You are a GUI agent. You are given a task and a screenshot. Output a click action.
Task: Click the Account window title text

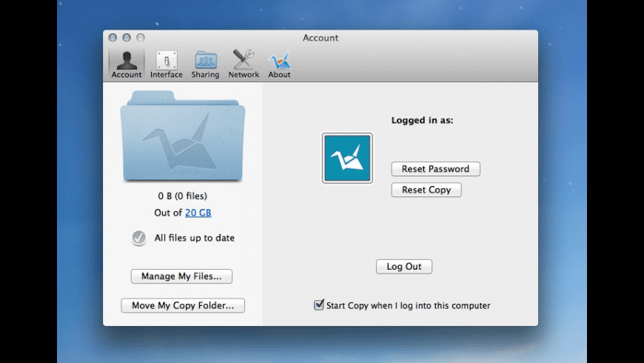(321, 38)
